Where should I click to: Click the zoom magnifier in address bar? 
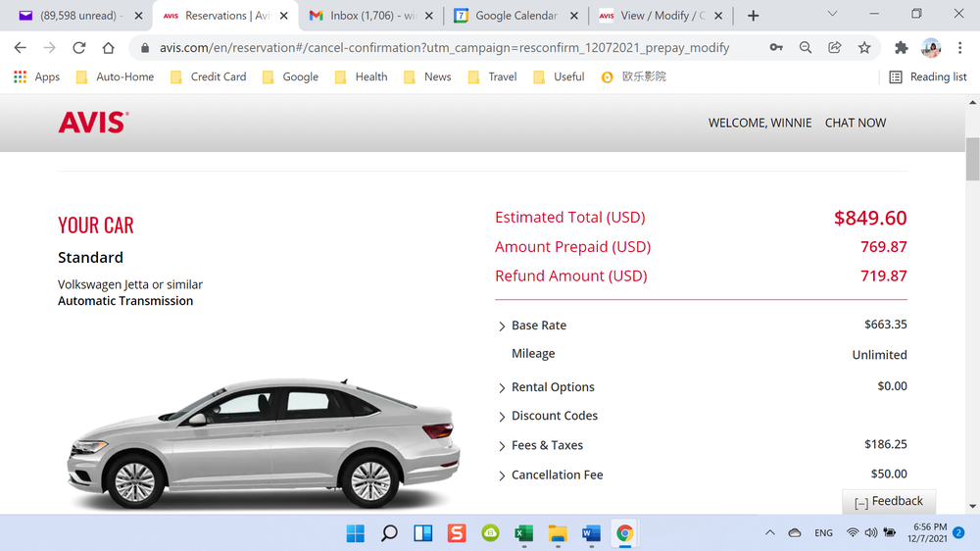click(806, 47)
